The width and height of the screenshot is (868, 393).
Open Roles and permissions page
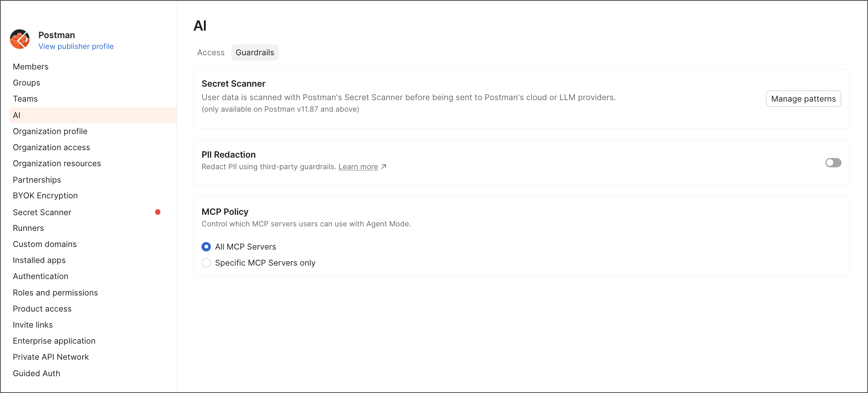click(55, 293)
